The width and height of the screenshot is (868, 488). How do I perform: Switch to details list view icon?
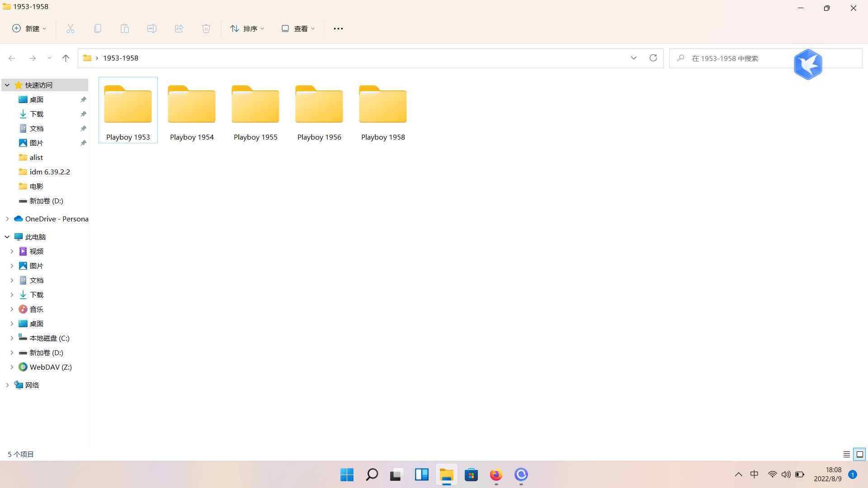pyautogui.click(x=847, y=454)
